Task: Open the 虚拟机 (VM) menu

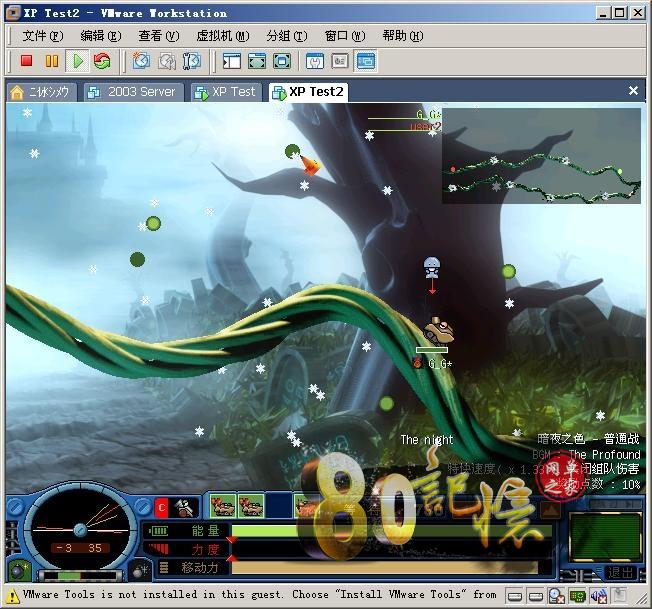Action: 216,36
